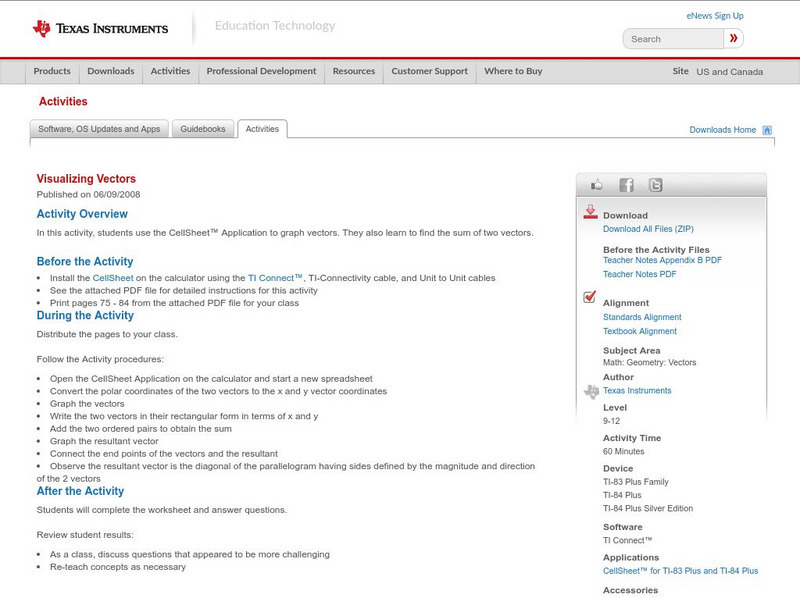Click the Education Technology header text
This screenshot has height=598, width=800.
point(275,26)
